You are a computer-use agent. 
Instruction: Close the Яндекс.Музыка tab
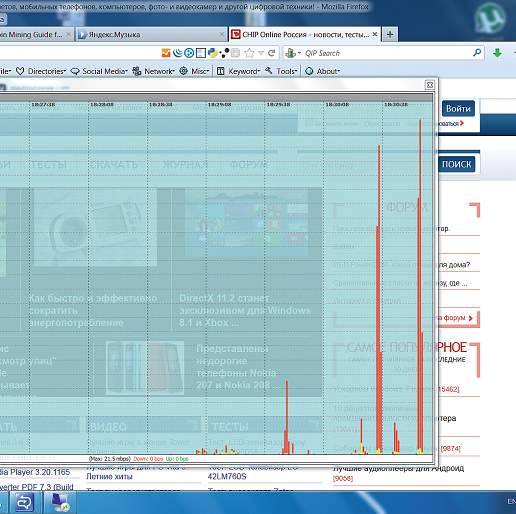tap(222, 34)
